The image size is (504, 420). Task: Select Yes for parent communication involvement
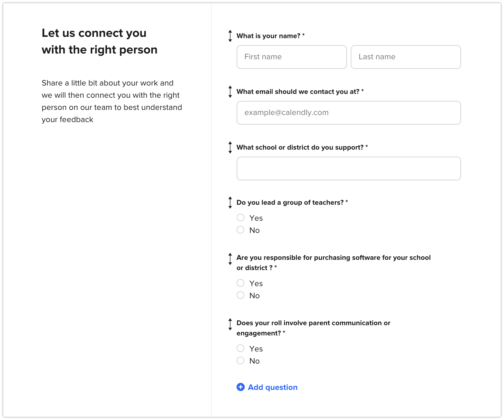pyautogui.click(x=240, y=349)
